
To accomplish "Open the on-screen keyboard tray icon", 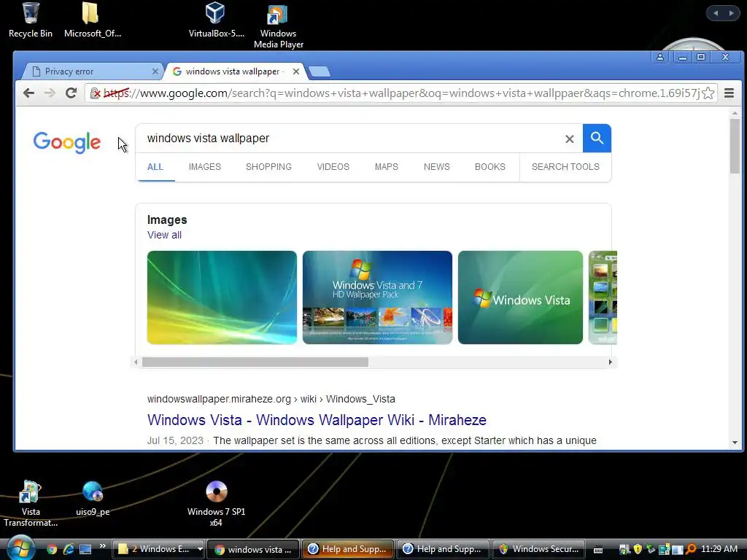I will point(598,550).
